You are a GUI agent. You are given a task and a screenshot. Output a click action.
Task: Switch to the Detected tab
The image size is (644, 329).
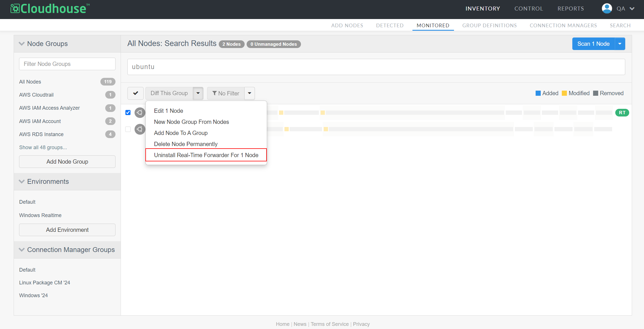(390, 26)
